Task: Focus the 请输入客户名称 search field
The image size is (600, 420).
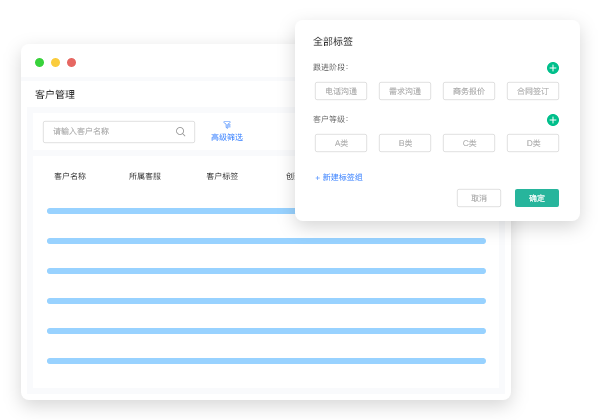Action: point(110,131)
